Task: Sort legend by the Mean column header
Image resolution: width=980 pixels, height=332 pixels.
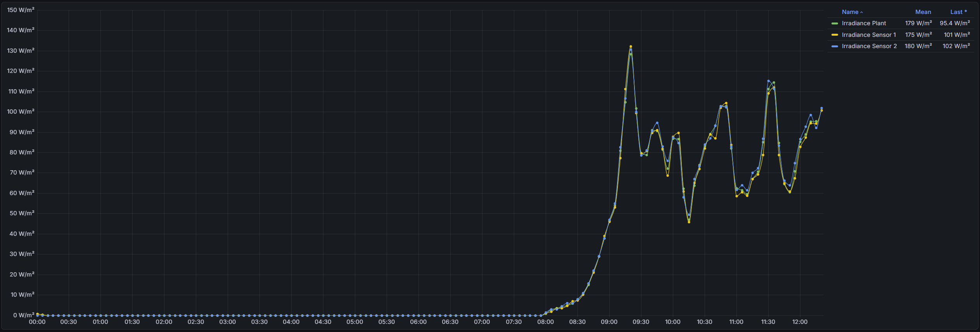Action: coord(923,12)
